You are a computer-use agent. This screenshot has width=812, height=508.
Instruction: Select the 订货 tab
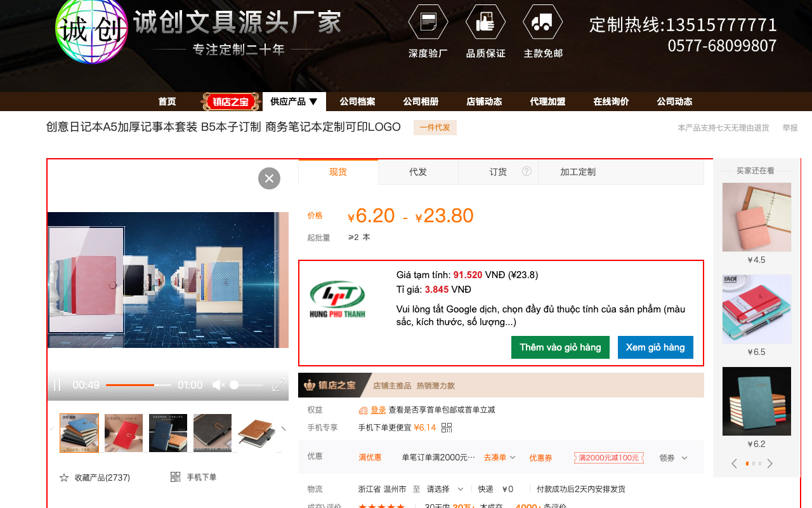pyautogui.click(x=498, y=172)
